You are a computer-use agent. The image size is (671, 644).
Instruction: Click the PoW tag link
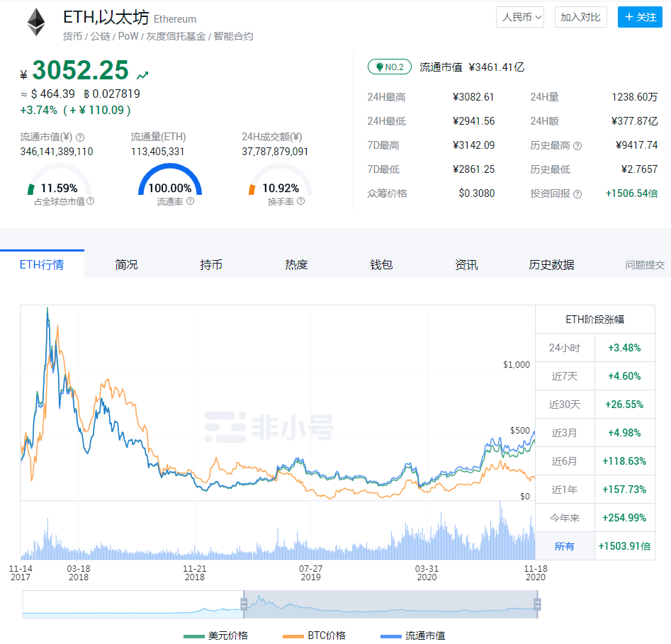128,36
